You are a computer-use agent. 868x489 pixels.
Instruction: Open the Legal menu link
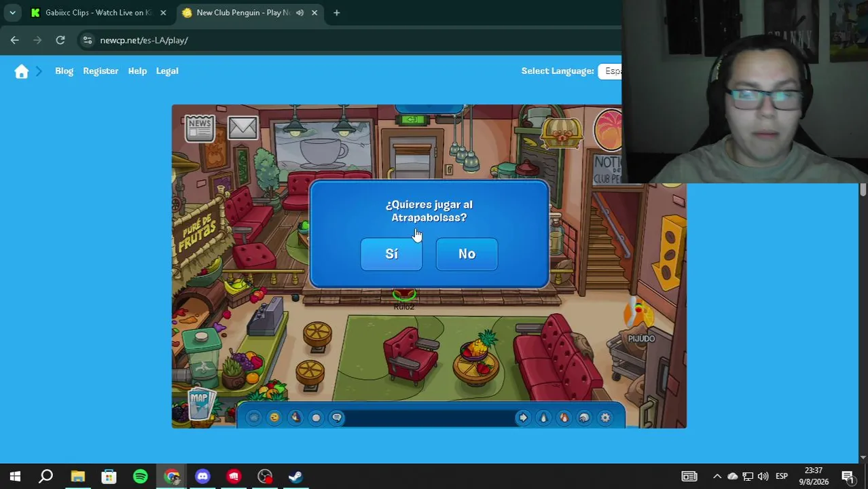[167, 71]
